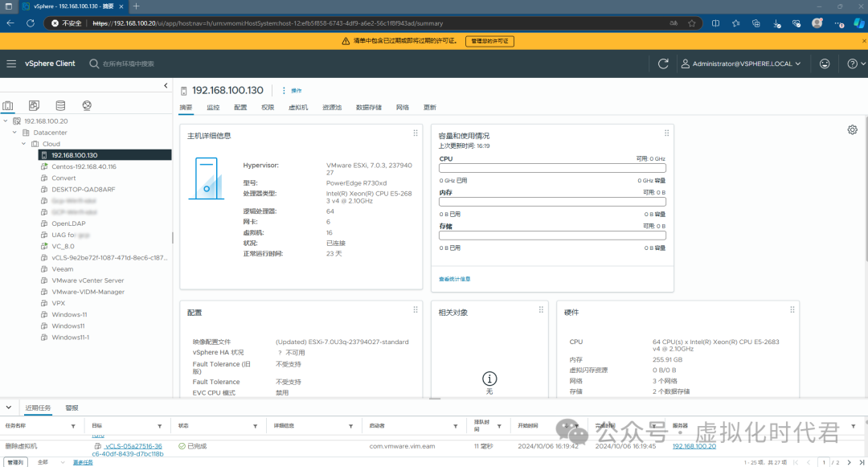Screen dimensions: 868x467
Task: Switch to Storage inventory view icon
Action: (60, 105)
